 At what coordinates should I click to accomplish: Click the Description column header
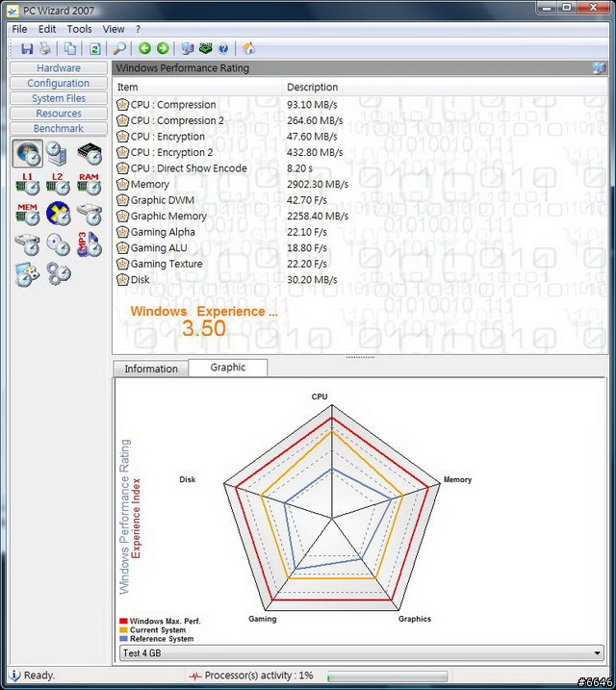[445, 88]
